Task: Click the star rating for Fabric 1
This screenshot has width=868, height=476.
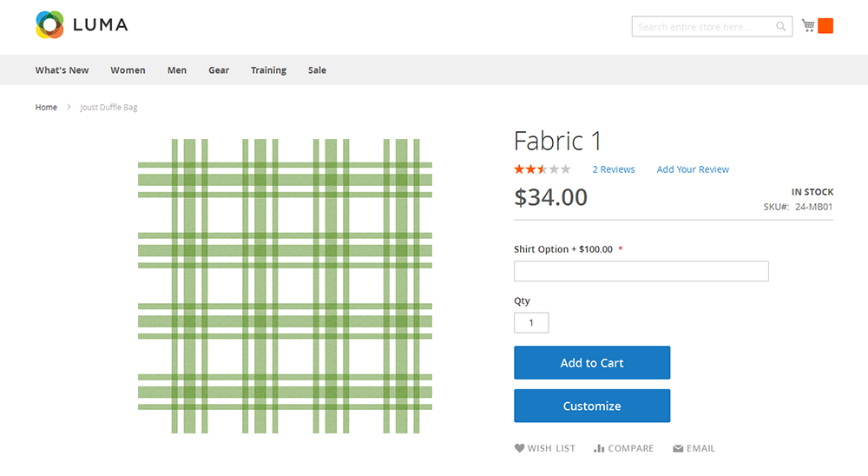Action: [x=542, y=169]
